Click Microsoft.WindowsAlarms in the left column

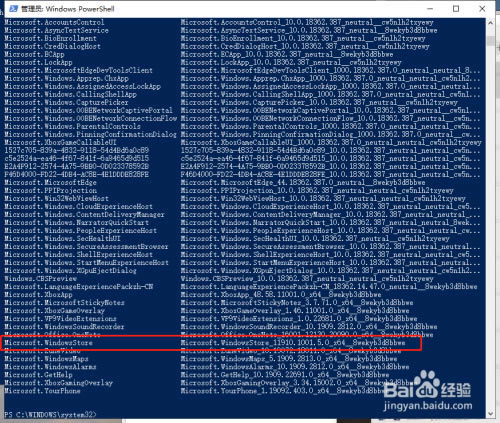50,367
